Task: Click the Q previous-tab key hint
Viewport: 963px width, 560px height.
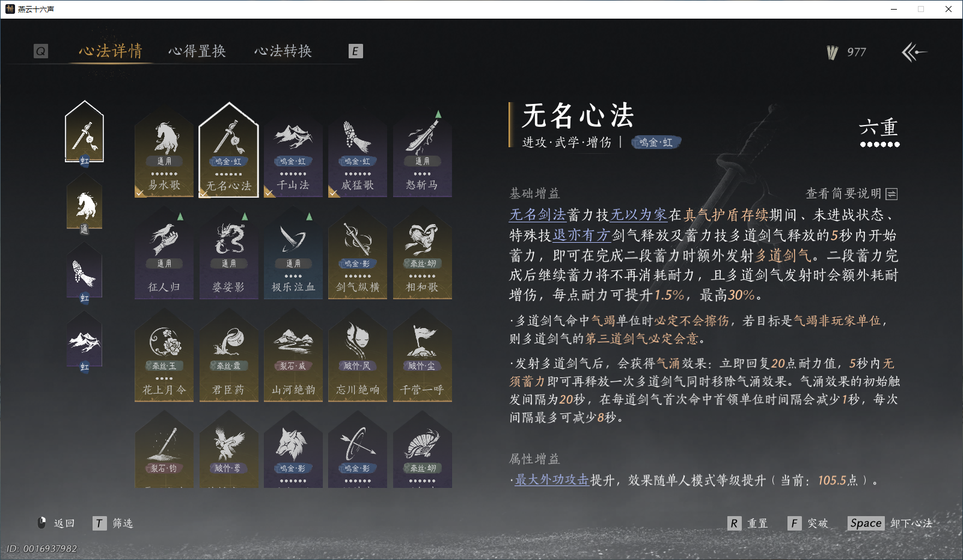Action: [x=41, y=51]
